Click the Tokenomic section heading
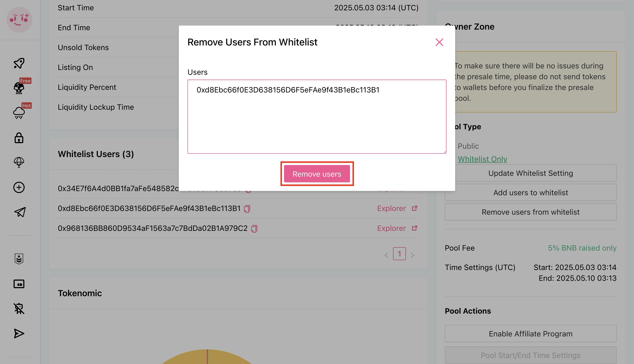Viewport: 634px width, 364px height. point(80,293)
